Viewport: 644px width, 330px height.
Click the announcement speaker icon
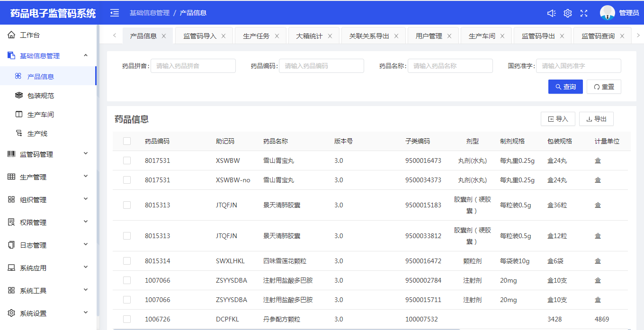551,13
